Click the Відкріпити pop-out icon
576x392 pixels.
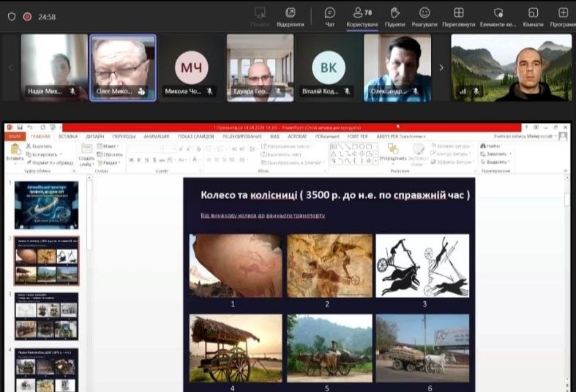[x=291, y=13]
